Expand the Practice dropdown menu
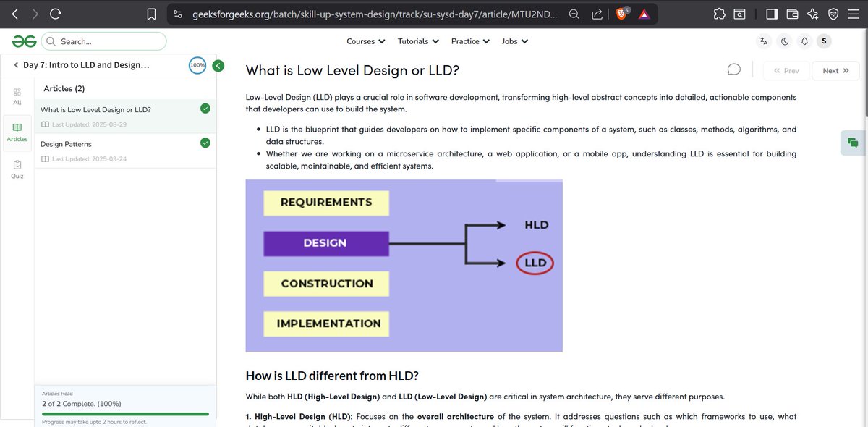 click(x=471, y=41)
